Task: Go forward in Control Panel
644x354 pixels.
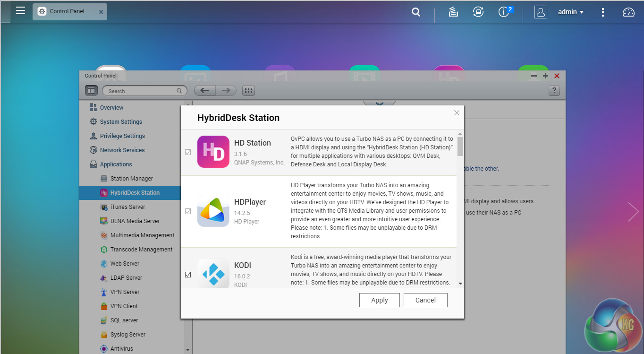Action: click(226, 91)
